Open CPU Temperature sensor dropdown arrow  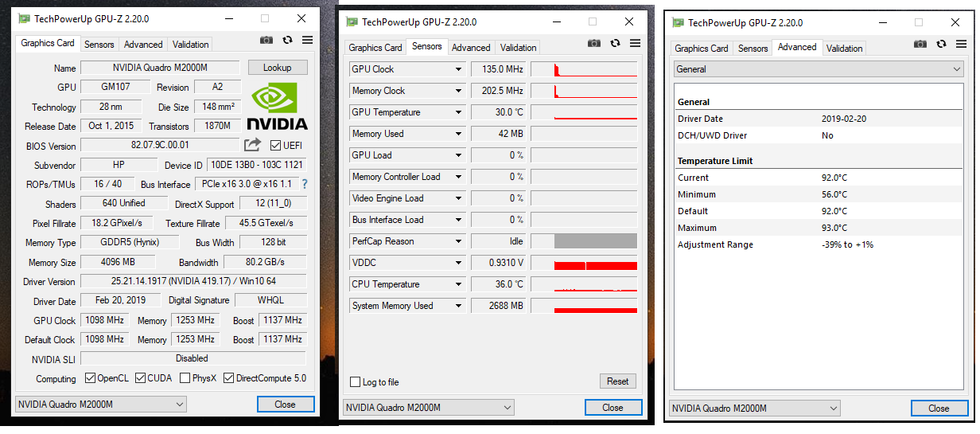pos(458,284)
